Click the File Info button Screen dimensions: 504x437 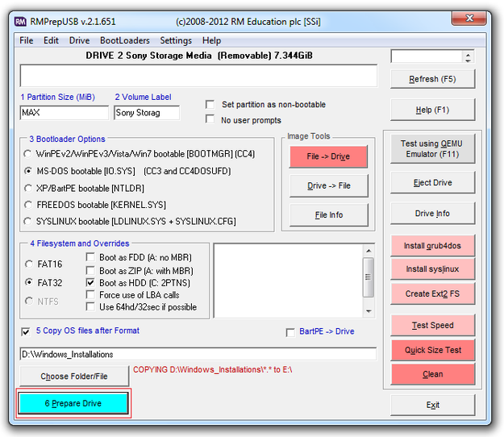328,214
